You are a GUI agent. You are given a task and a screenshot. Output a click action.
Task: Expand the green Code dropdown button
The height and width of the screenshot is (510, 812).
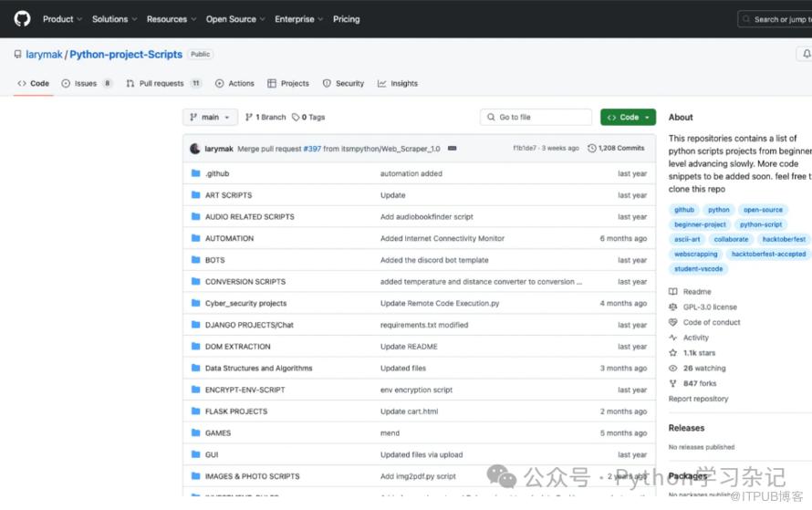pyautogui.click(x=628, y=118)
